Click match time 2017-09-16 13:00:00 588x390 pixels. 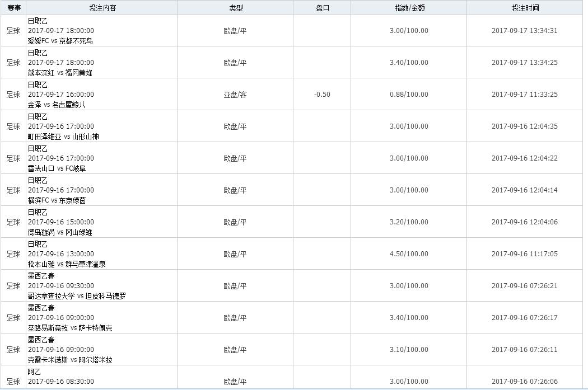60,253
